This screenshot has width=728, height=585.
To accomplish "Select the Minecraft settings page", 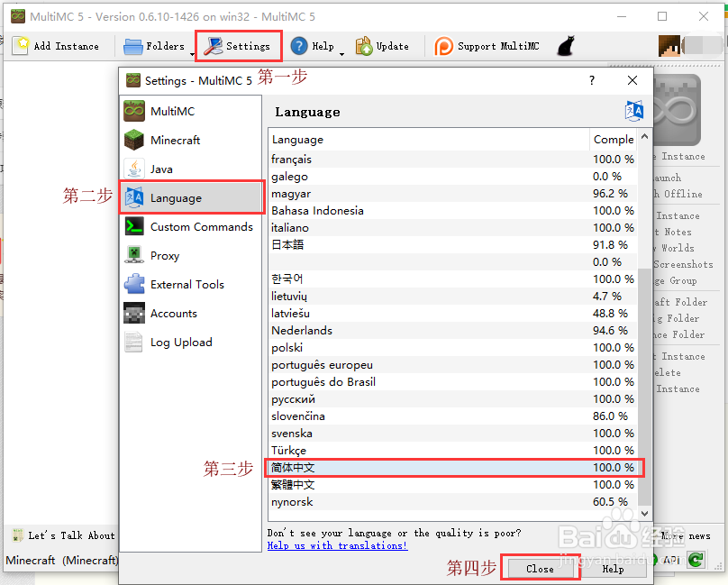I will click(x=190, y=140).
